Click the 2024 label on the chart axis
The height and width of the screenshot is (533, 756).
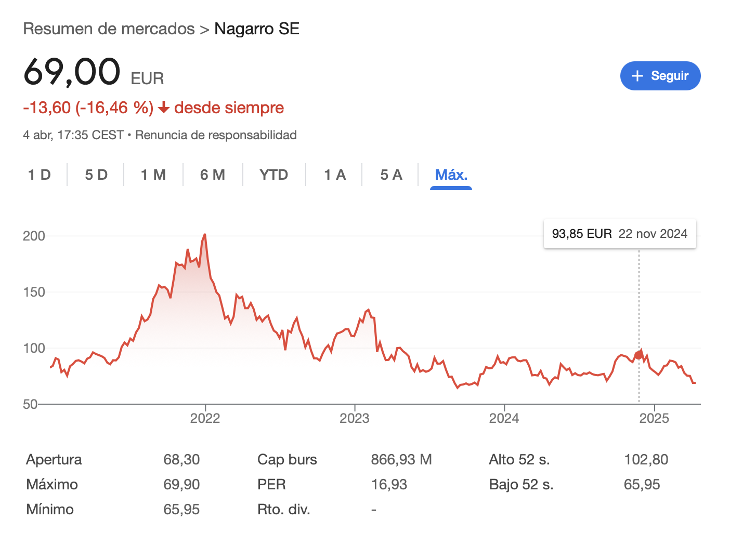click(504, 418)
